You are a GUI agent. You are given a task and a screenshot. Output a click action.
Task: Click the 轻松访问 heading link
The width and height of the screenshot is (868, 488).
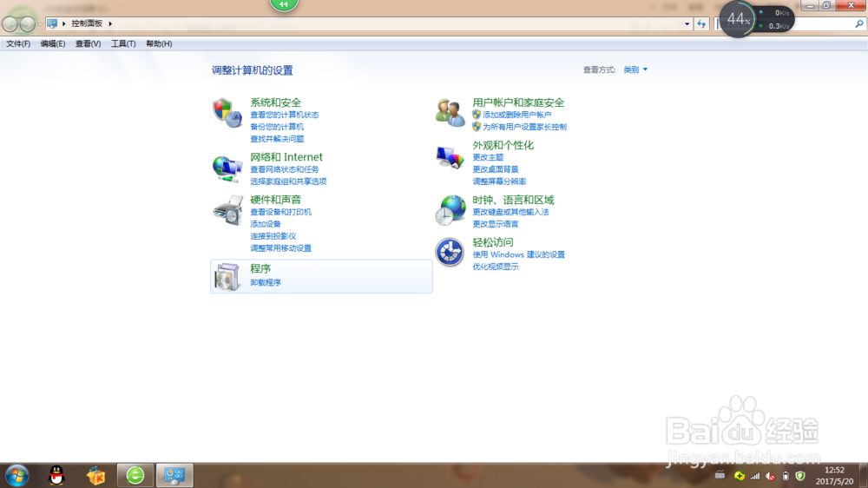(493, 242)
